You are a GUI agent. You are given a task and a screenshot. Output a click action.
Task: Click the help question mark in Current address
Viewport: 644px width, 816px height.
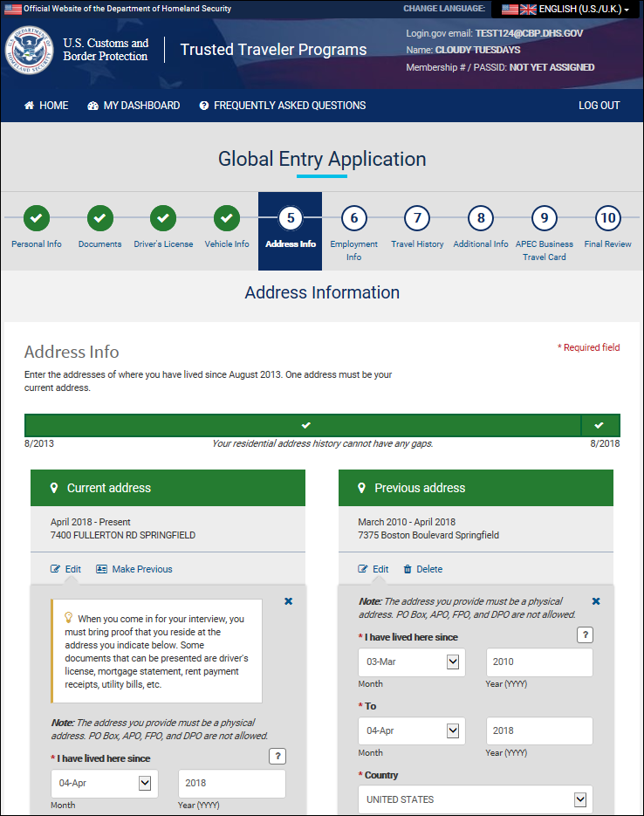(x=277, y=757)
